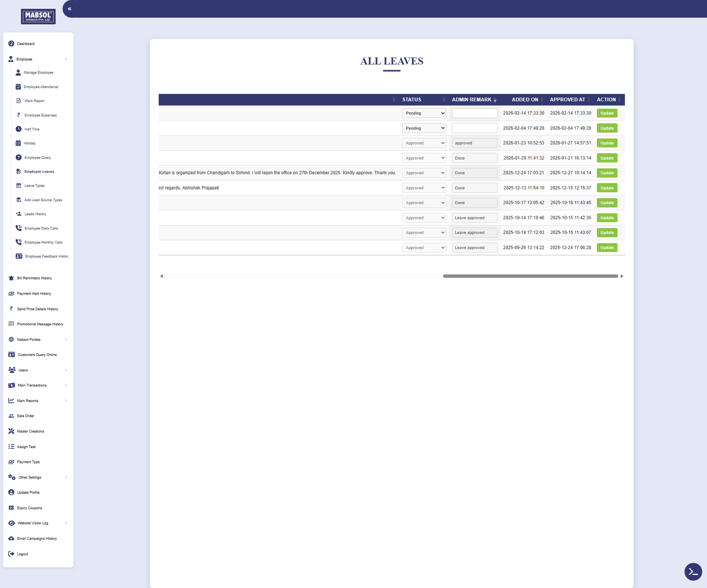Click Update button for first pending leave
Viewport: 707px width, 588px height.
tap(607, 113)
